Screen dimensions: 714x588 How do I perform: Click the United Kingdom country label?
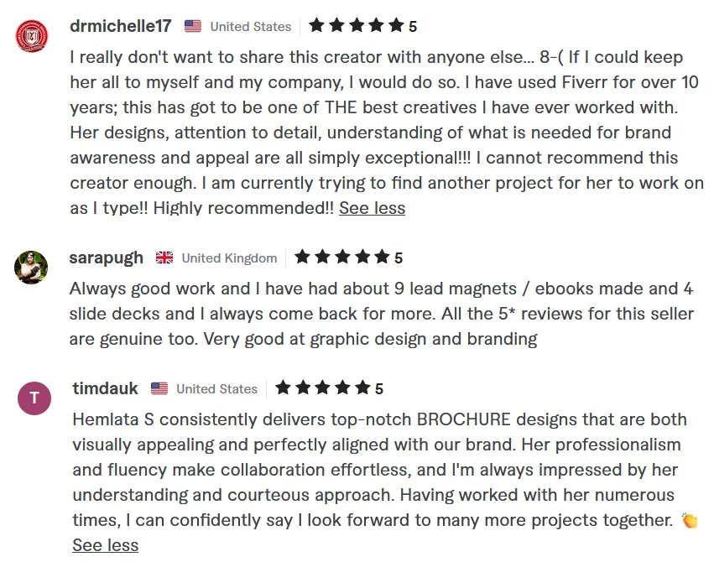[229, 258]
